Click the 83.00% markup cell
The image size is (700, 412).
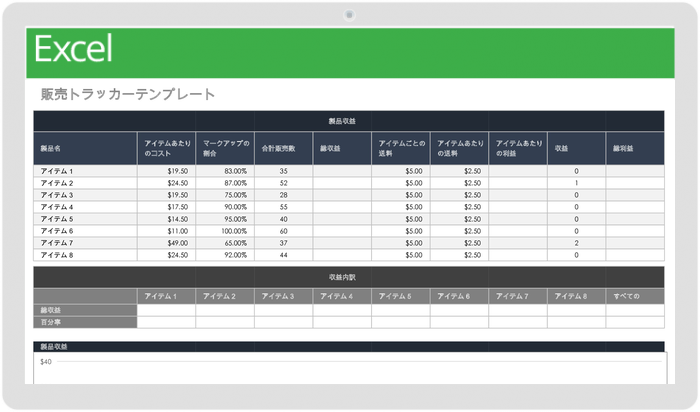(x=225, y=171)
